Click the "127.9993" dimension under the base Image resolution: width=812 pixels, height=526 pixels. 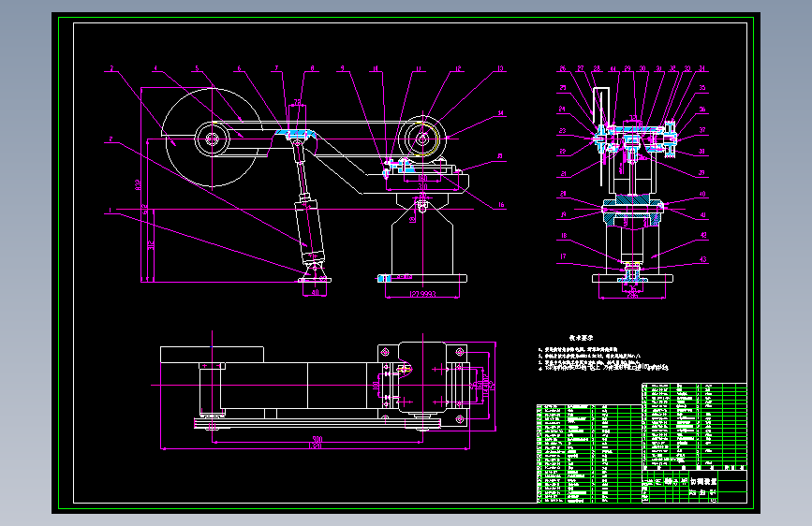422,294
